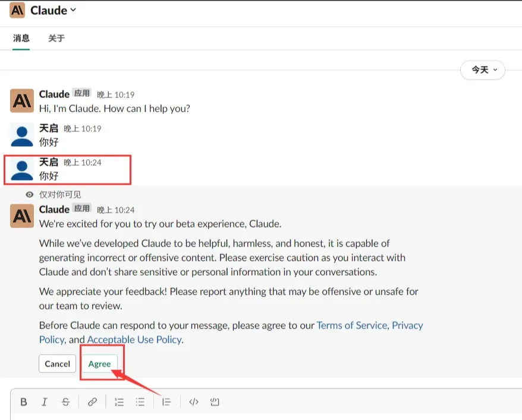Click the Claude sender name at 10:24
Viewport: 522px width, 420px height.
54,209
